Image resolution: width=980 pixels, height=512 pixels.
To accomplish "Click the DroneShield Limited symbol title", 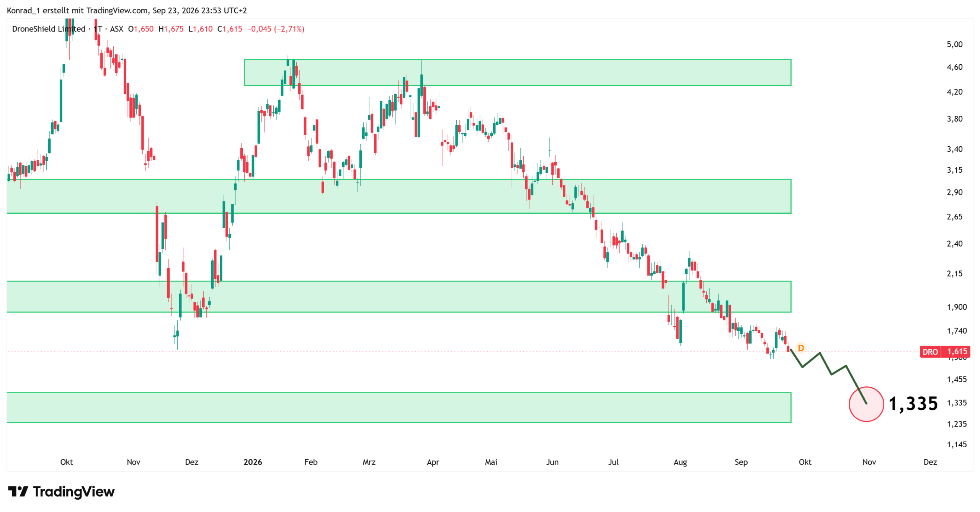I will point(49,29).
